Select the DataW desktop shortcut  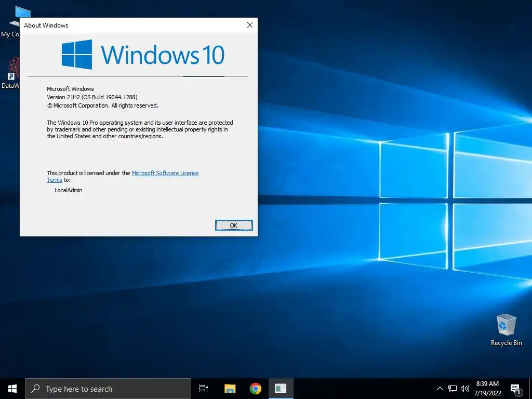coord(10,73)
